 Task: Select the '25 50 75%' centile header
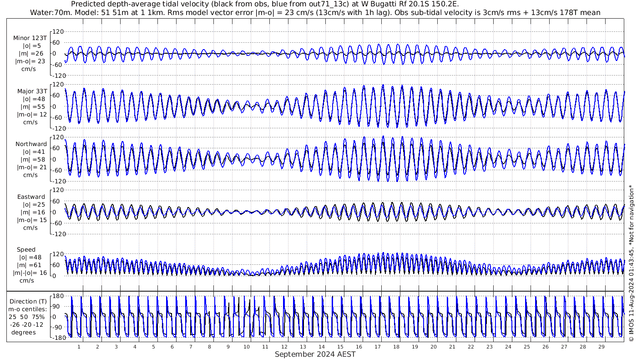(26, 317)
